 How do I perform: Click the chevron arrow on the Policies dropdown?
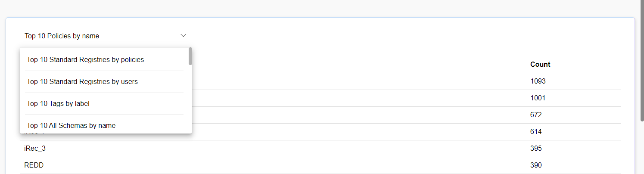tap(183, 35)
